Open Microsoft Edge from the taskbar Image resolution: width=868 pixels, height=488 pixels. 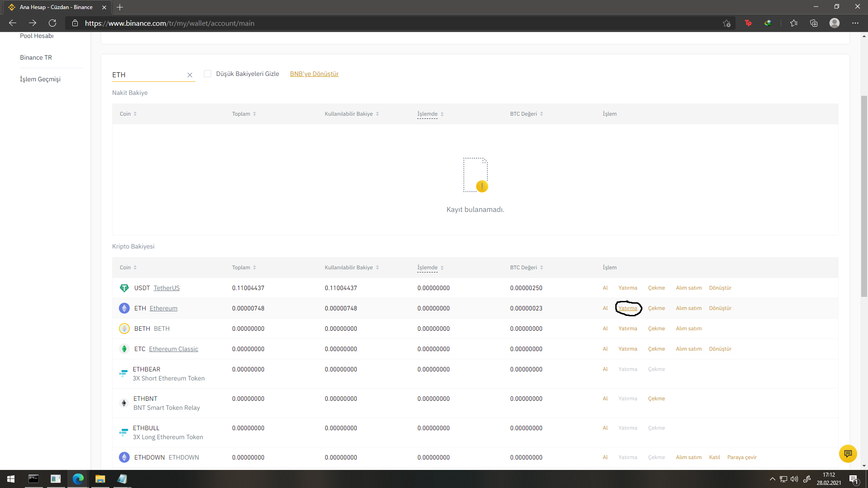coord(78,479)
